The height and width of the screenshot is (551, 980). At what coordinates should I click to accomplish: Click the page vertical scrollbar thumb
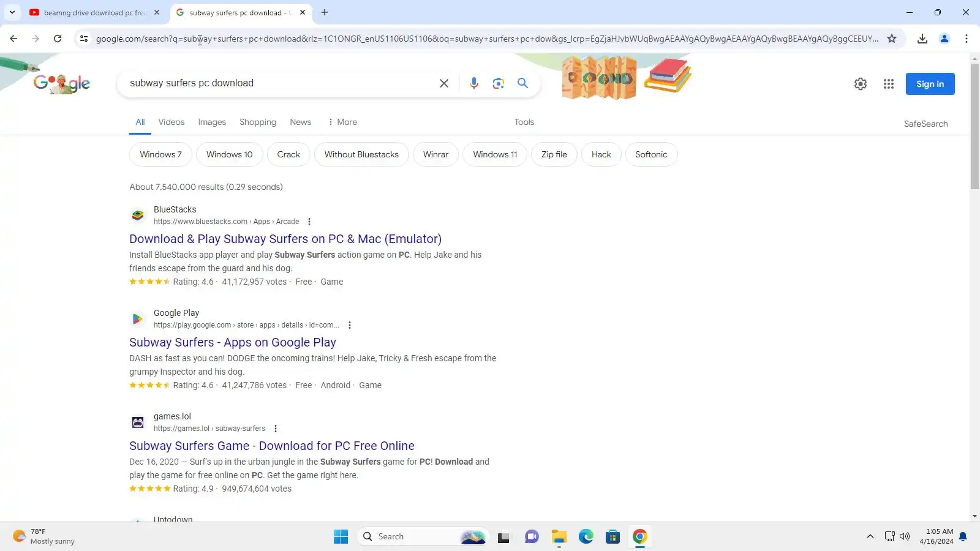pos(974,126)
